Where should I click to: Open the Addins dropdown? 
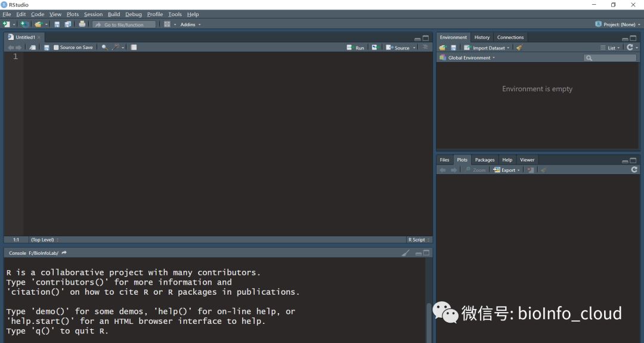[191, 24]
